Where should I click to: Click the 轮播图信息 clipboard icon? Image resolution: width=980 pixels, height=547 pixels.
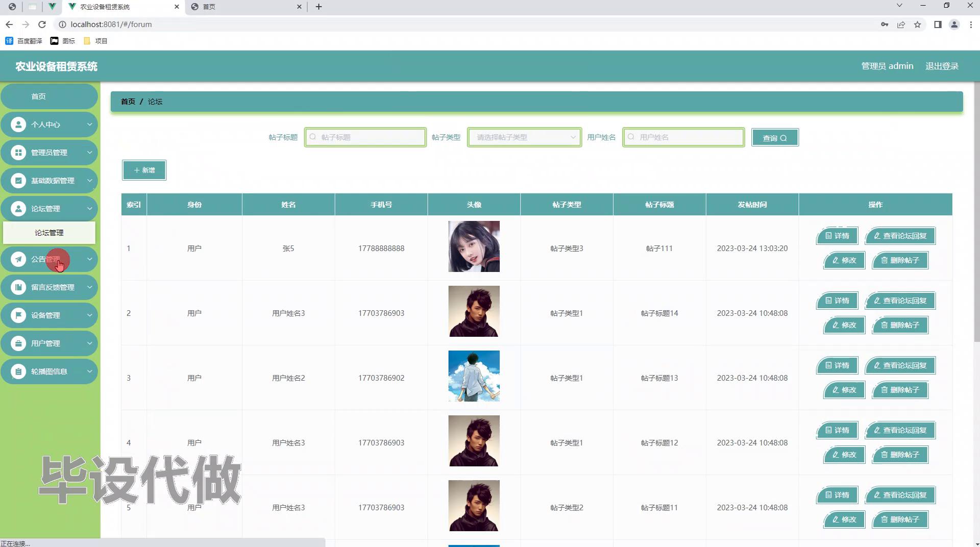(x=18, y=371)
